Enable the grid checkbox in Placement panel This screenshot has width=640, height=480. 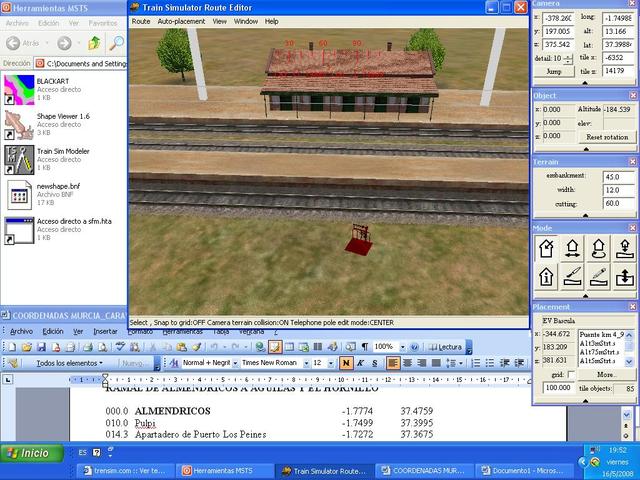(x=573, y=374)
